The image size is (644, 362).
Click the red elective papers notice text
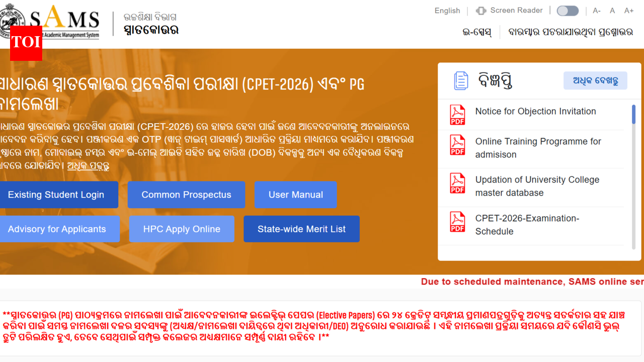(314, 326)
